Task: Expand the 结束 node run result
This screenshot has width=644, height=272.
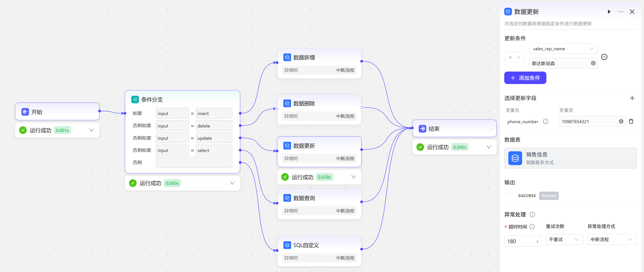Action: (x=489, y=147)
